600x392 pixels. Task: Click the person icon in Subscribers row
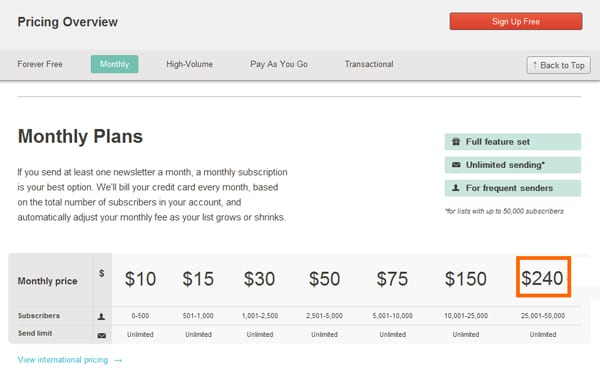point(101,316)
